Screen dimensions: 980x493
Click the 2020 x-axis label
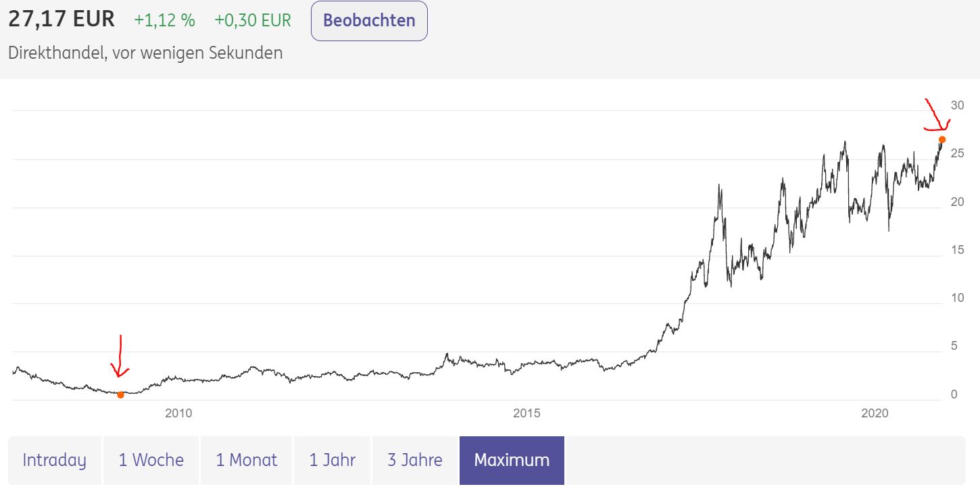pos(875,413)
